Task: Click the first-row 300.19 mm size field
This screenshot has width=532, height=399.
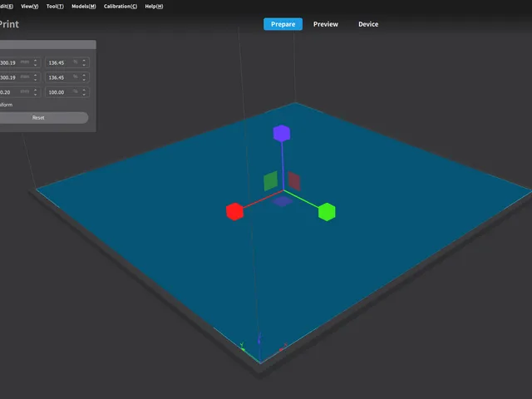Action: click(x=20, y=63)
